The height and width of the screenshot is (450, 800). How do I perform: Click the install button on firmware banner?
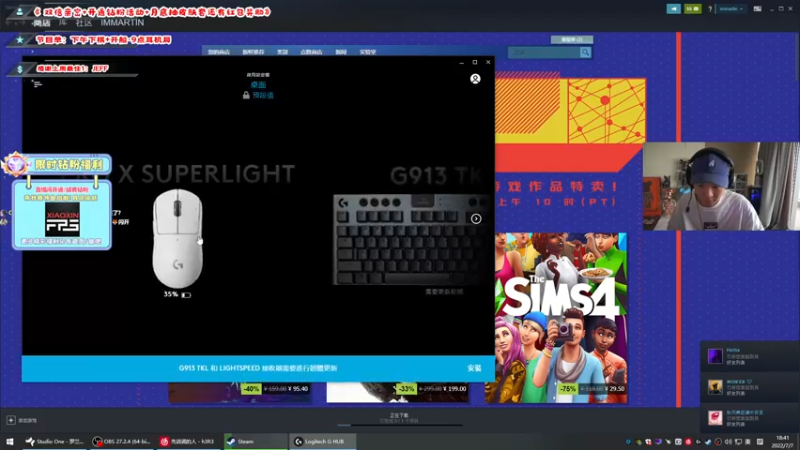coord(474,368)
